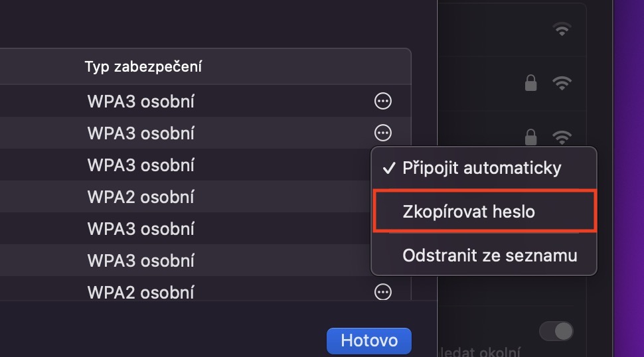Screen dimensions: 644x357
Task: Sort by the Typ zabezpečení column header
Action: tap(143, 66)
